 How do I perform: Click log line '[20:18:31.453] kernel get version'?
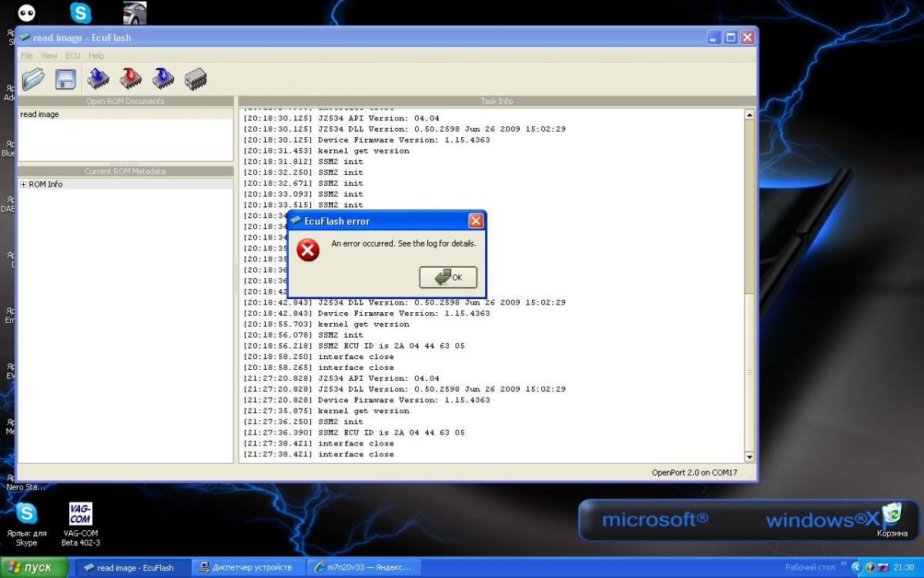pos(326,151)
